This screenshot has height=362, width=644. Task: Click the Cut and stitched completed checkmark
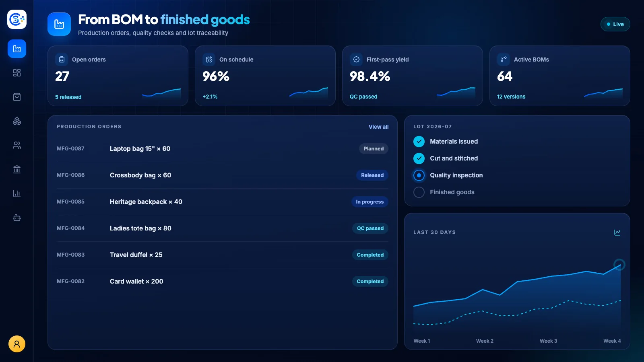tap(419, 158)
